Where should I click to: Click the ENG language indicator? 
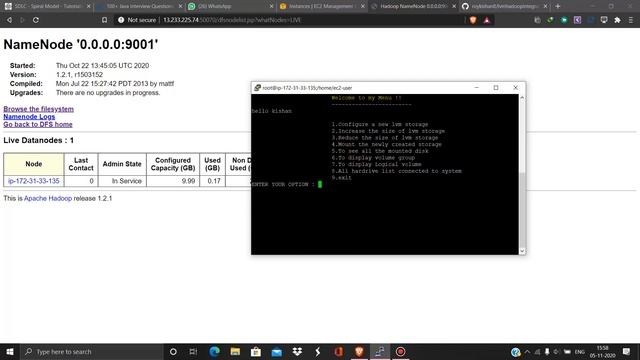coord(580,352)
